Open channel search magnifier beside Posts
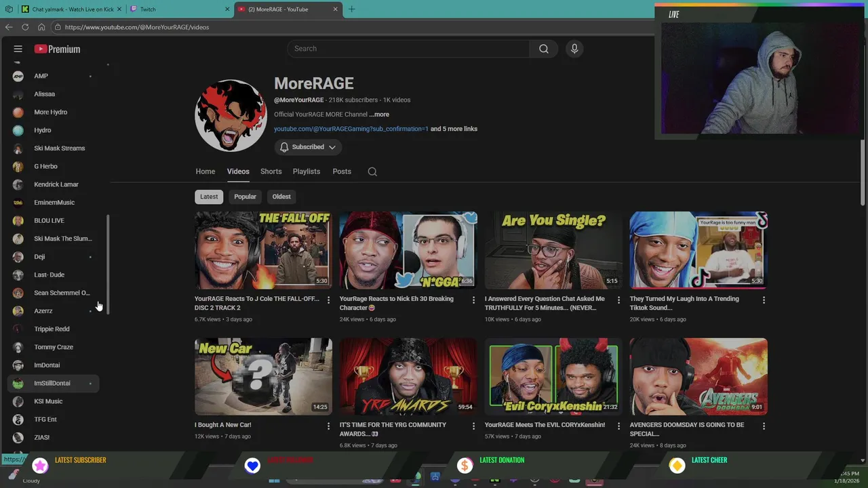This screenshot has width=868, height=488. [372, 171]
